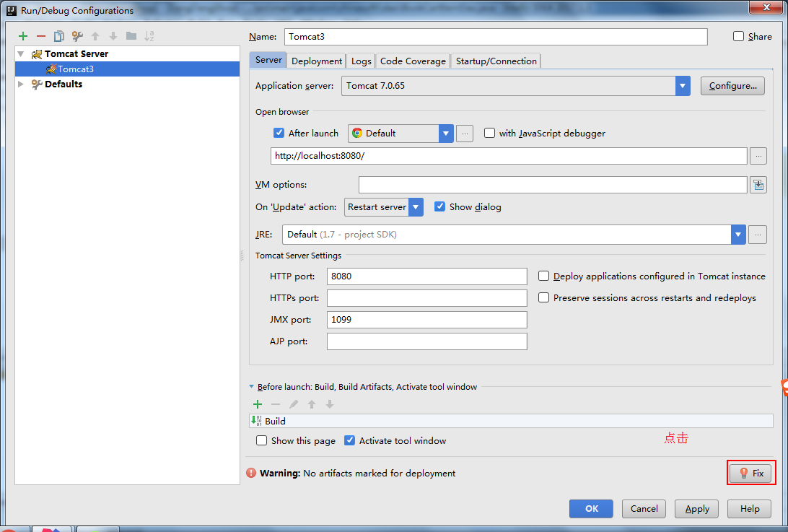Close the Run/Debug Configurations dialog
788x532 pixels.
pyautogui.click(x=766, y=7)
